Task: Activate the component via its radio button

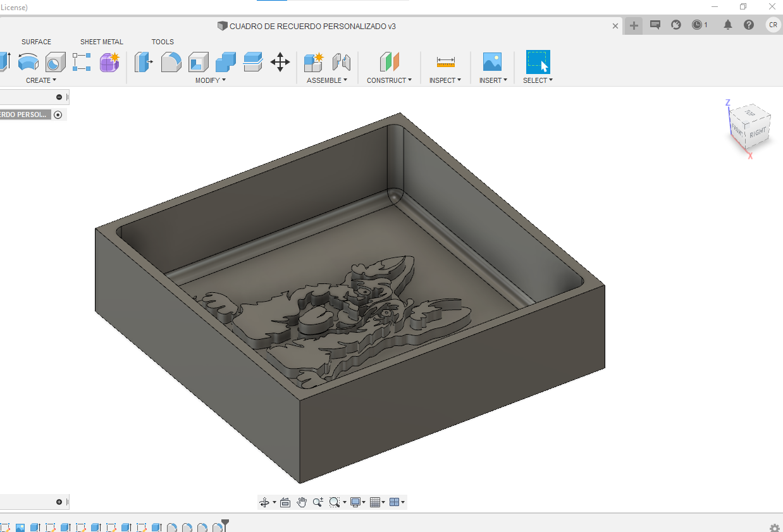Action: [58, 114]
